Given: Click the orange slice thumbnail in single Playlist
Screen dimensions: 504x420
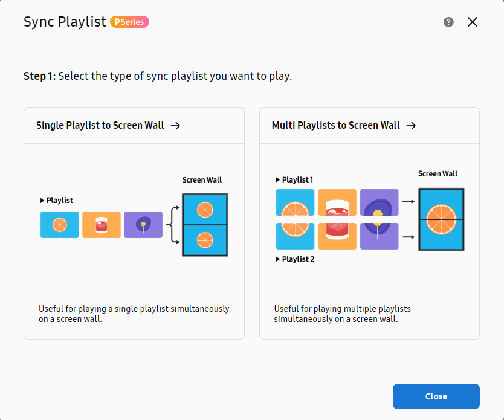Looking at the screenshot, I should click(x=59, y=225).
